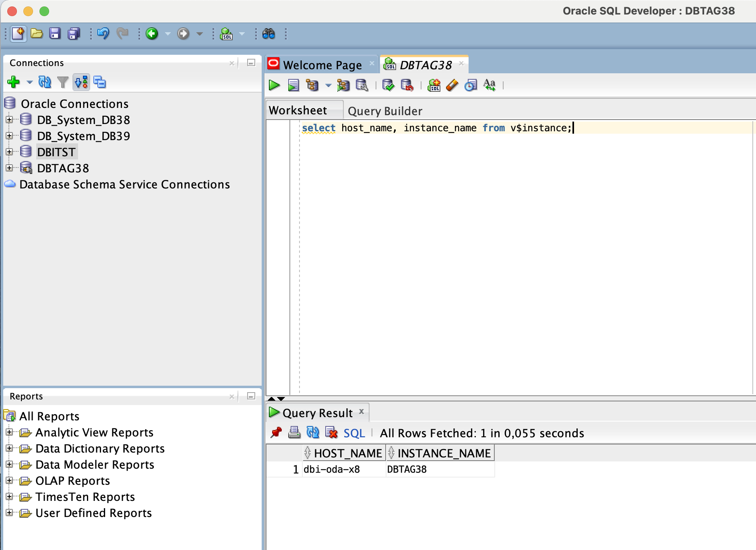Refresh the Connections panel

click(x=45, y=82)
